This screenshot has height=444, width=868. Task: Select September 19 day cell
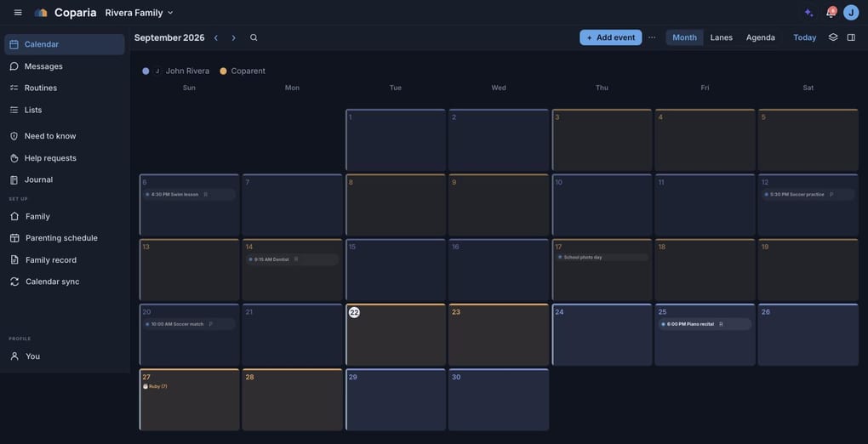808,270
